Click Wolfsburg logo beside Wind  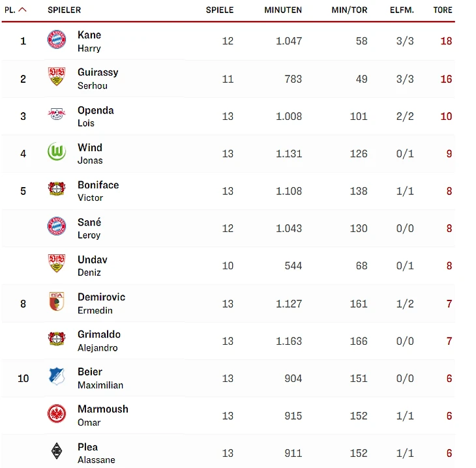[x=57, y=153]
